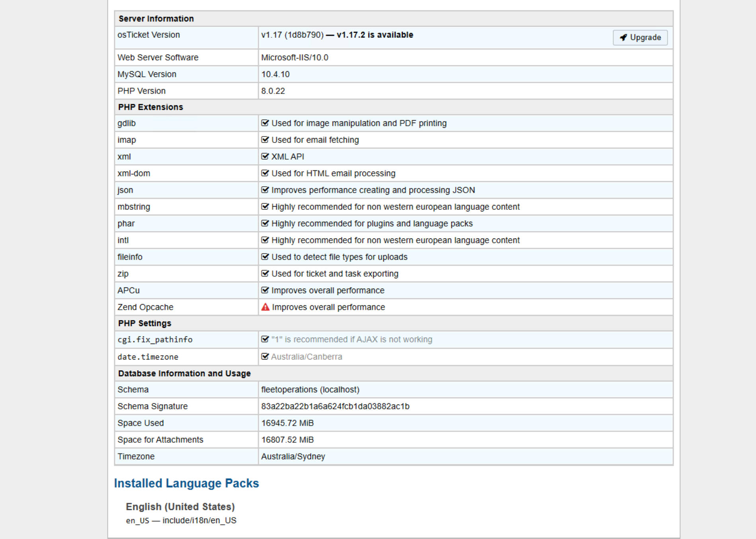The image size is (756, 539).
Task: Click the check icon in the fileinfo row
Action: pyautogui.click(x=265, y=257)
